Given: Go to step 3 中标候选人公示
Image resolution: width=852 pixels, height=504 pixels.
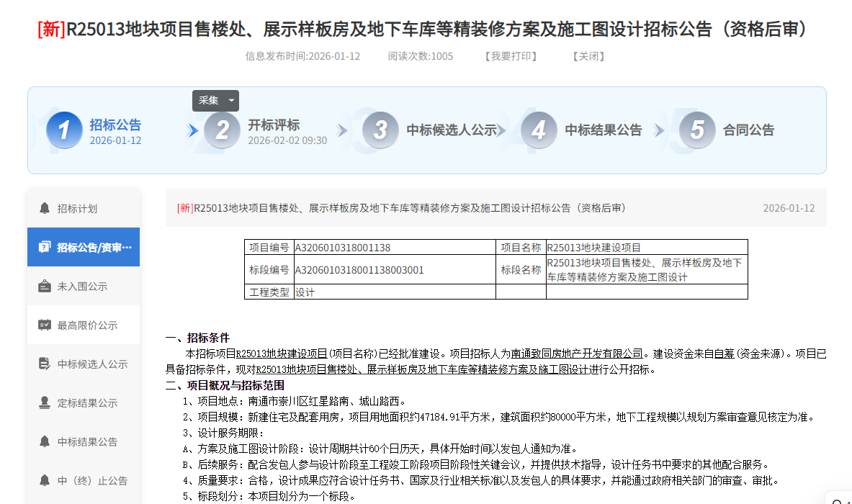Looking at the screenshot, I should coord(451,130).
